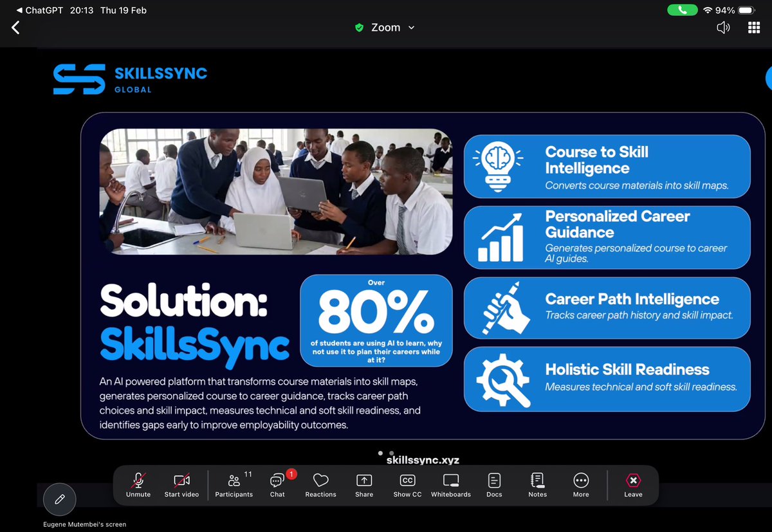Click the Holistic Skill Readiness card
772x532 pixels.
pyautogui.click(x=607, y=379)
